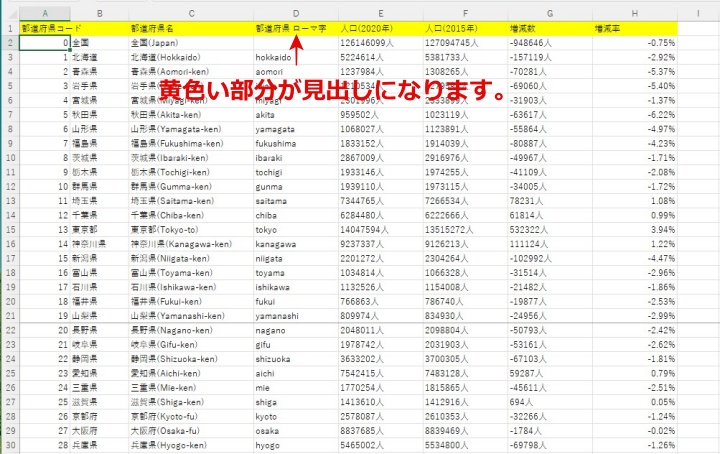Select cell -948646人
The width and height of the screenshot is (720, 454).
coord(550,43)
